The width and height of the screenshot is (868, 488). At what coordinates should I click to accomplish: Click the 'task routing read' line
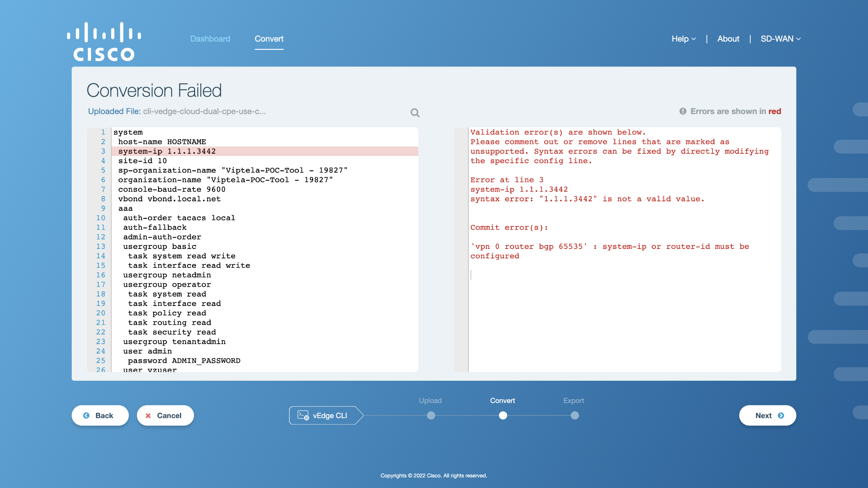(x=169, y=322)
